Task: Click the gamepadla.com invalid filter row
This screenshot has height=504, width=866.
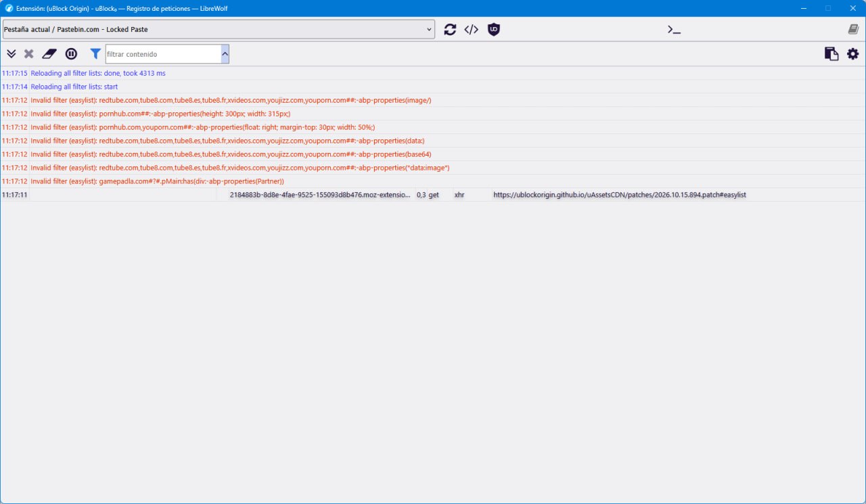Action: point(433,181)
